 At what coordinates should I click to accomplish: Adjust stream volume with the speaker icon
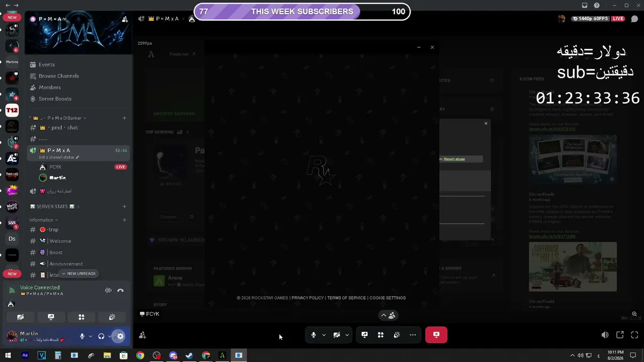pos(605,335)
